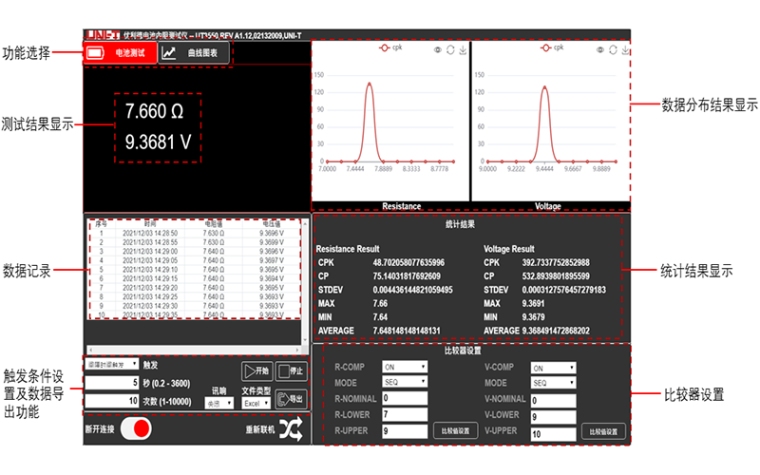The width and height of the screenshot is (760, 475).
Task: Open the 触发 trigger mode dropdown
Action: coord(112,364)
